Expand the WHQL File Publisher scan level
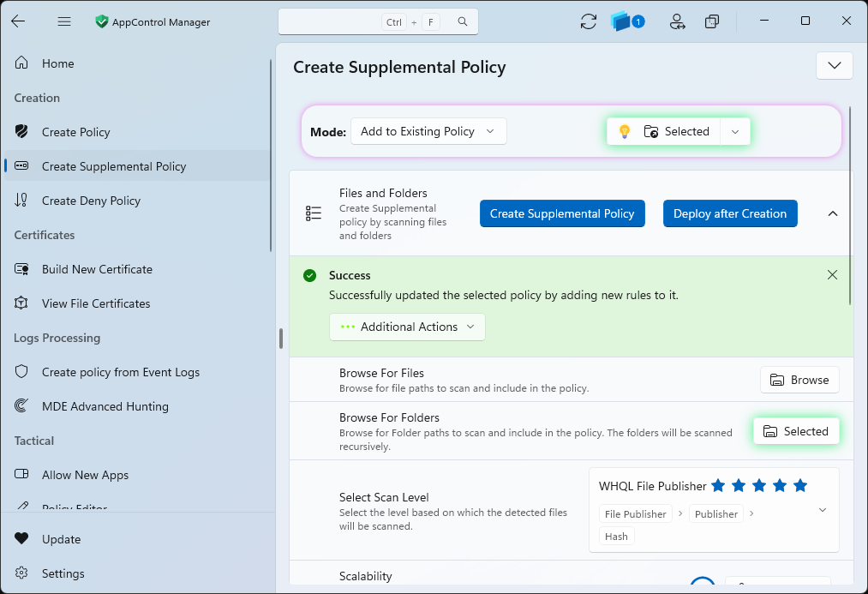This screenshot has width=868, height=594. click(822, 510)
